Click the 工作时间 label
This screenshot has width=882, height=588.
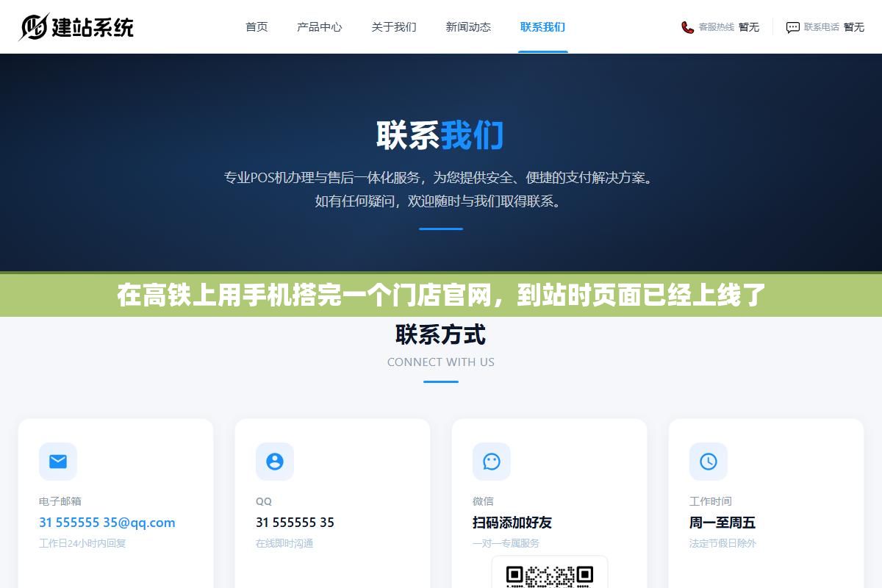[x=711, y=501]
